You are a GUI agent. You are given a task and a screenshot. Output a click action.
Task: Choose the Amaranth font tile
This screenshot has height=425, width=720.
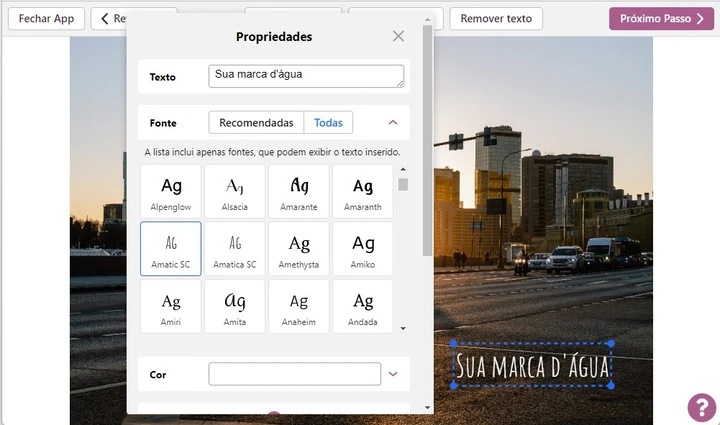pos(363,192)
